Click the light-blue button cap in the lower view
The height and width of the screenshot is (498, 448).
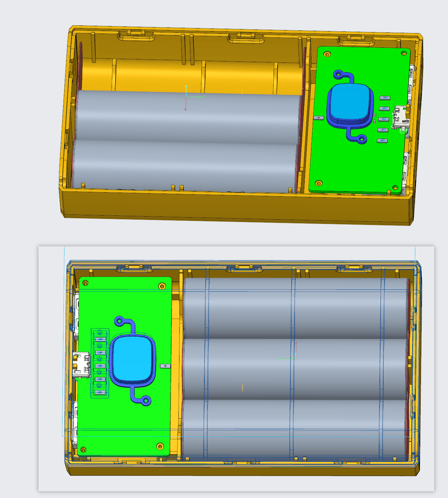click(x=133, y=359)
